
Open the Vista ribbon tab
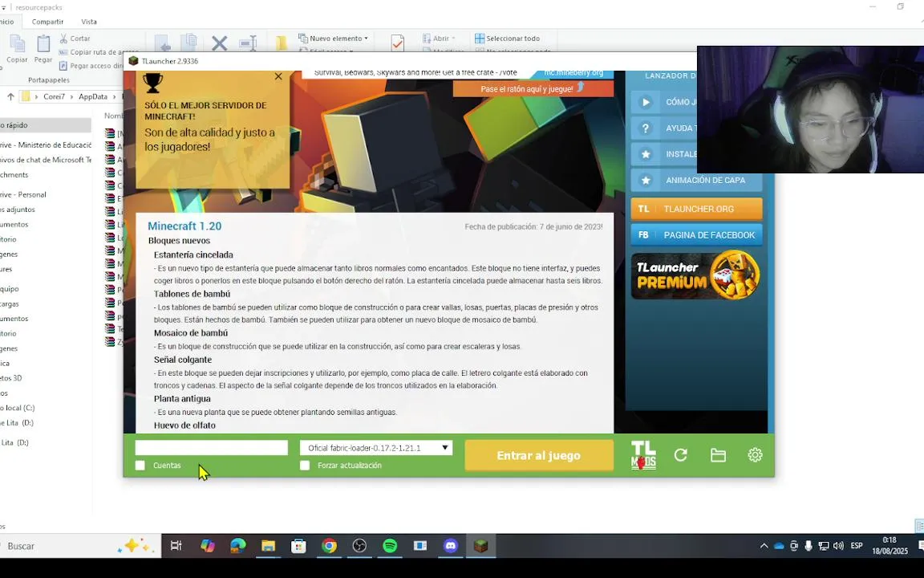(89, 22)
